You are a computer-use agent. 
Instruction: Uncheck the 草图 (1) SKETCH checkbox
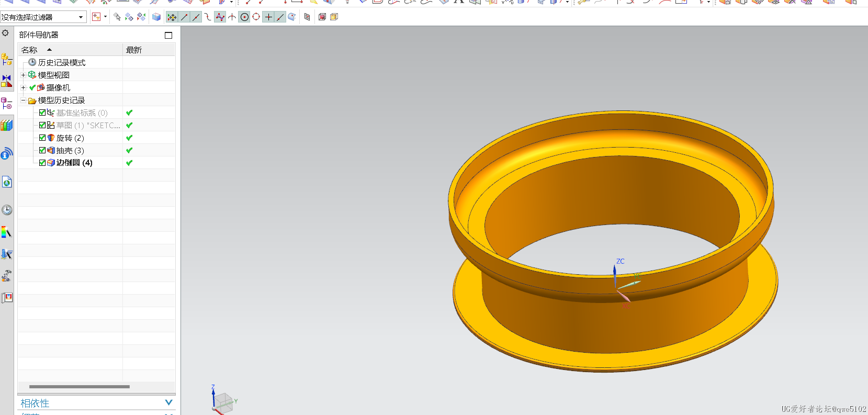[42, 125]
